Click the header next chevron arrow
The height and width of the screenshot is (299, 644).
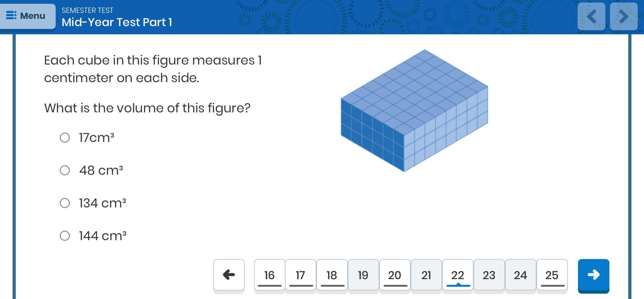click(624, 16)
